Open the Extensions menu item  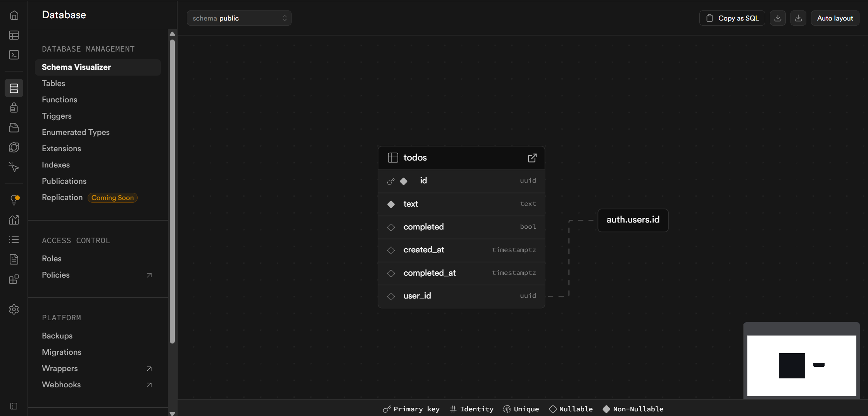pyautogui.click(x=61, y=148)
